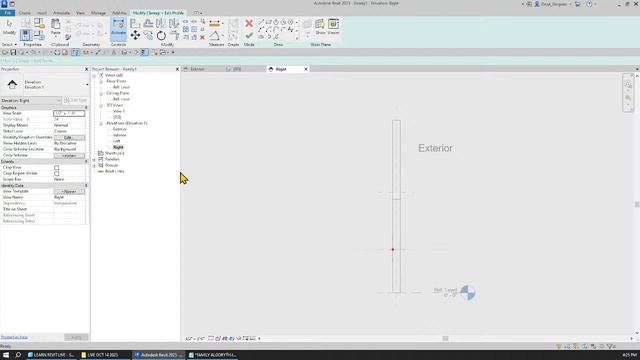The height and width of the screenshot is (360, 640).
Task: Select Interior under Elevations in browser
Action: [120, 135]
